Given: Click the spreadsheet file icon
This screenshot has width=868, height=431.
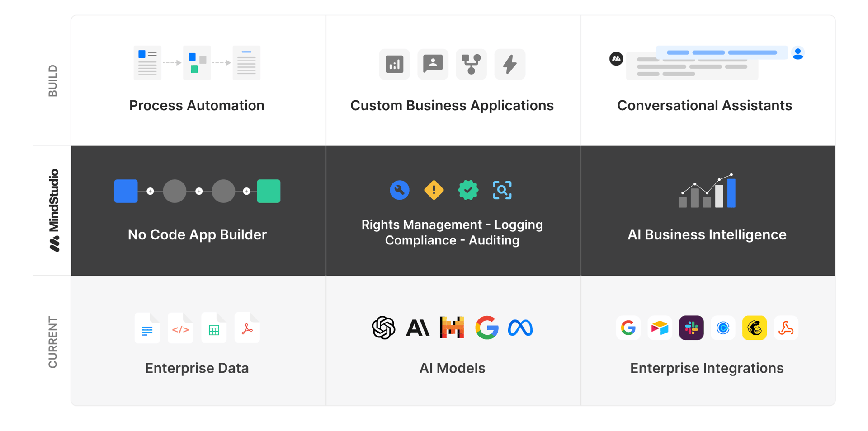Looking at the screenshot, I should [214, 328].
